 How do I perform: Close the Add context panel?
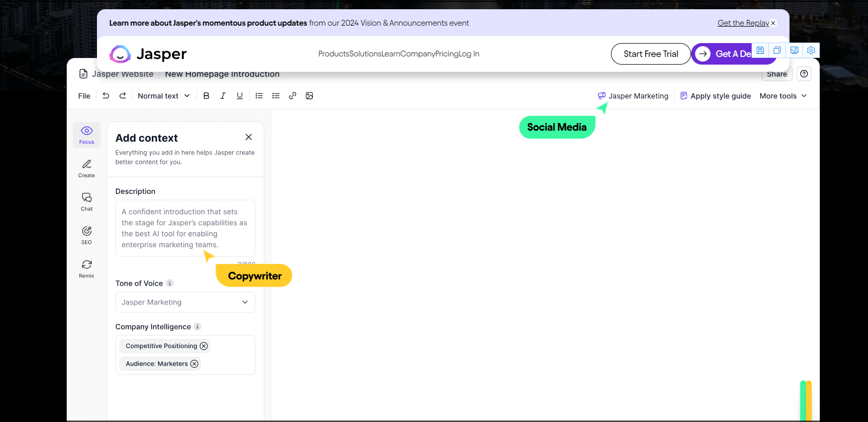249,137
